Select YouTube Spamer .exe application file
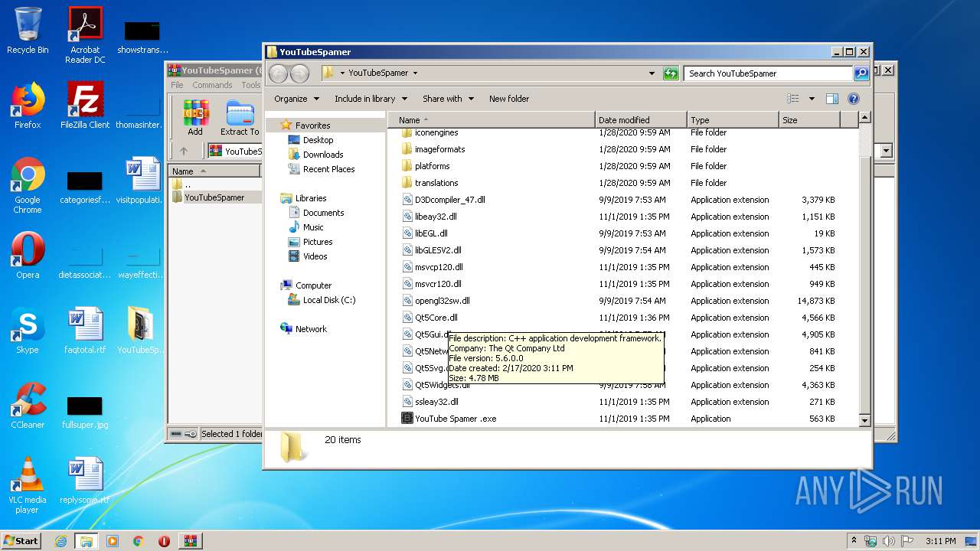 pos(456,419)
